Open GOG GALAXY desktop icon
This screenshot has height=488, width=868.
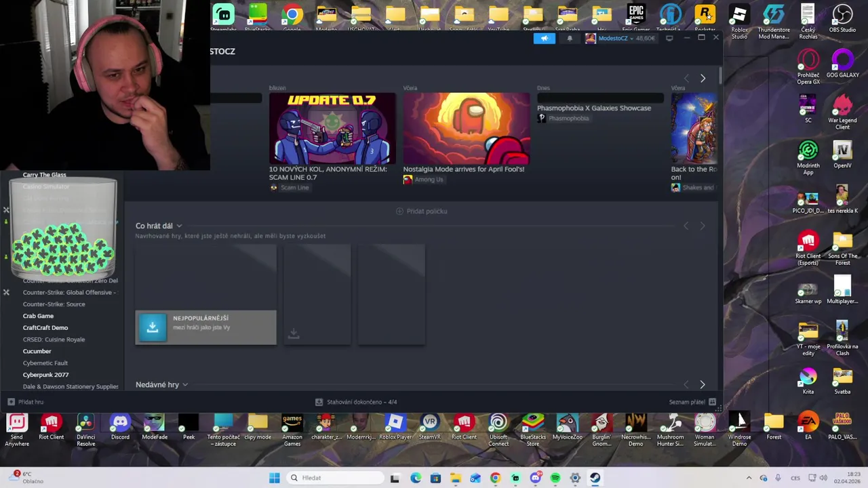(842, 63)
